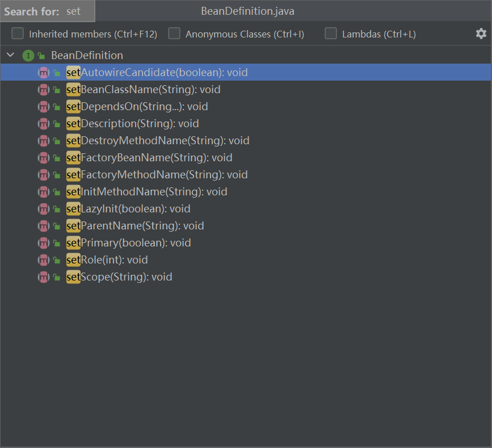Click the method icon beside setParentName
The width and height of the screenshot is (492, 448).
click(44, 226)
